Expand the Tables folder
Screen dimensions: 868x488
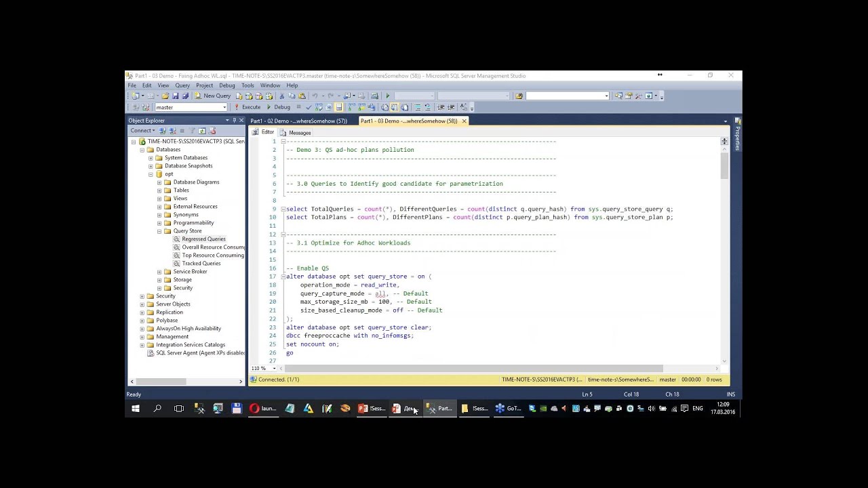click(159, 190)
